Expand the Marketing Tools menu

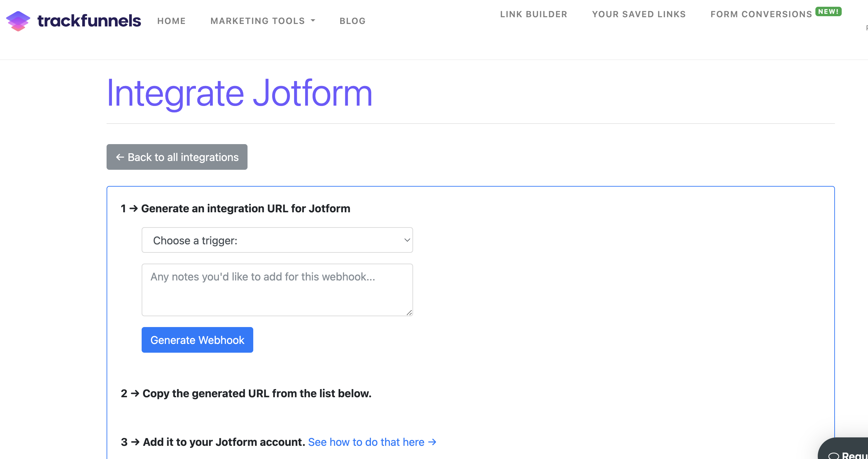pyautogui.click(x=263, y=21)
